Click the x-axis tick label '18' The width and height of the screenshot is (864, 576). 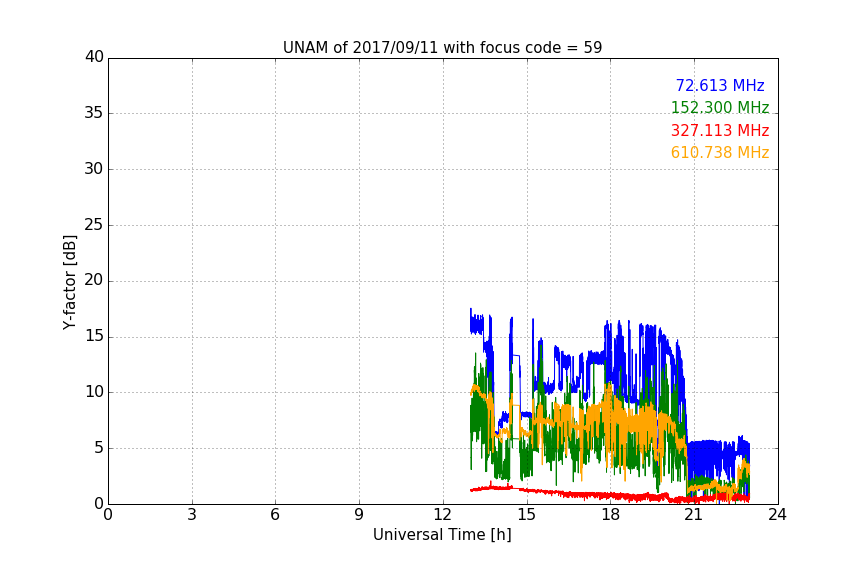click(x=611, y=515)
